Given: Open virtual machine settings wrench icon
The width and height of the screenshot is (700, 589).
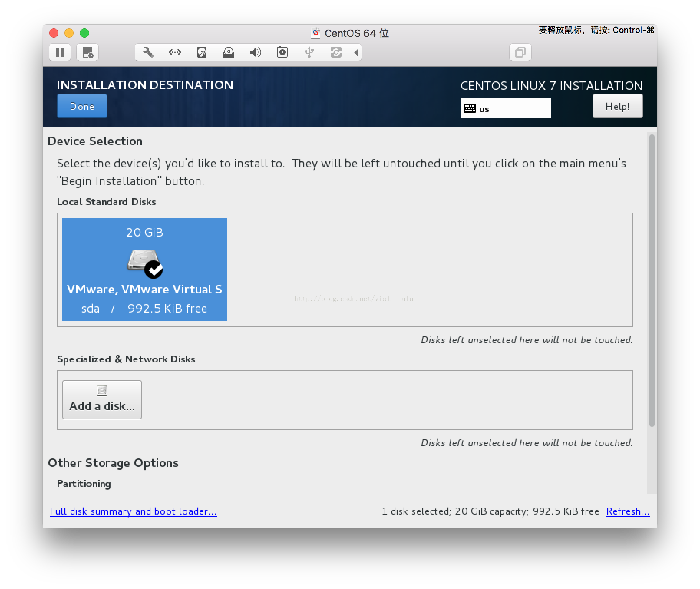Looking at the screenshot, I should (x=148, y=52).
